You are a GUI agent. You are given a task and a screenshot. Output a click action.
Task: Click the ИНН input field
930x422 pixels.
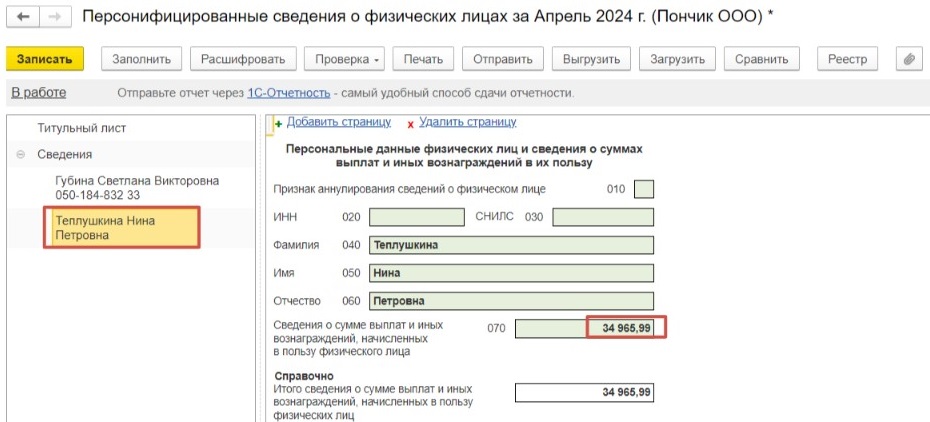pyautogui.click(x=416, y=217)
